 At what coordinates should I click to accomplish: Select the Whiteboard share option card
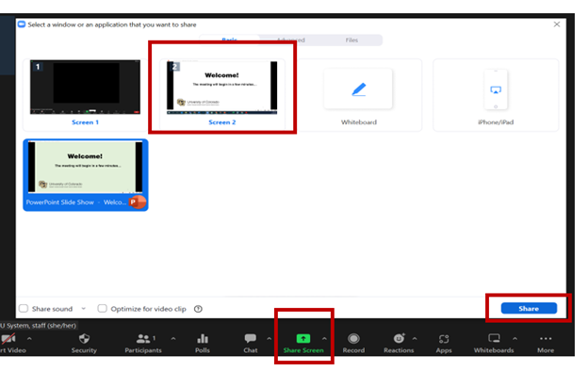coord(359,94)
